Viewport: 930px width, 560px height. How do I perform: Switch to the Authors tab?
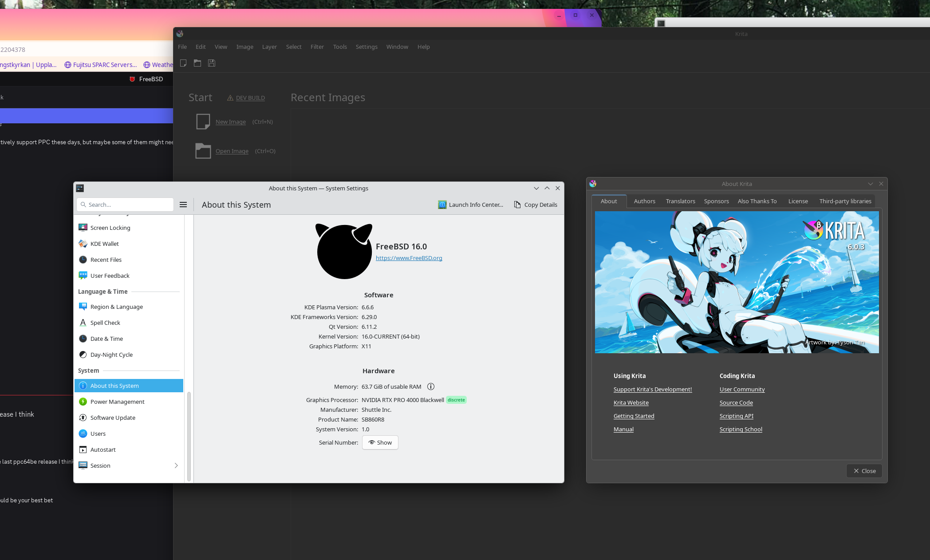pos(645,201)
